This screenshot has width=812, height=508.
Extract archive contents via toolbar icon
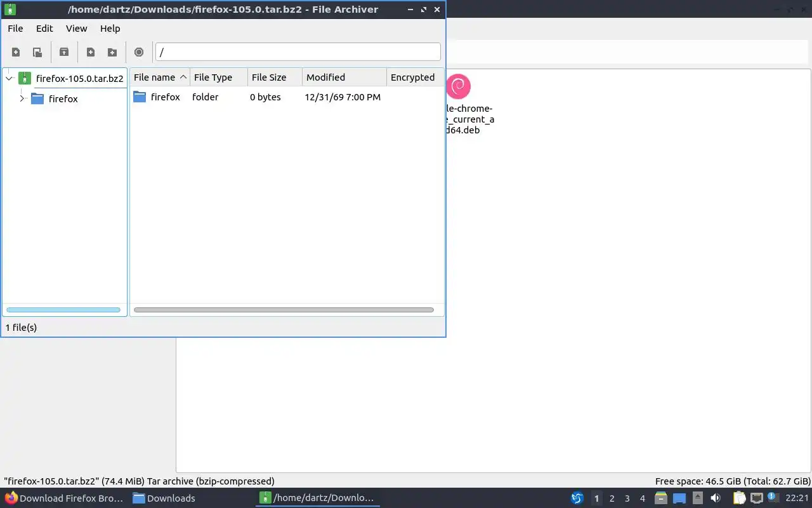click(x=64, y=52)
